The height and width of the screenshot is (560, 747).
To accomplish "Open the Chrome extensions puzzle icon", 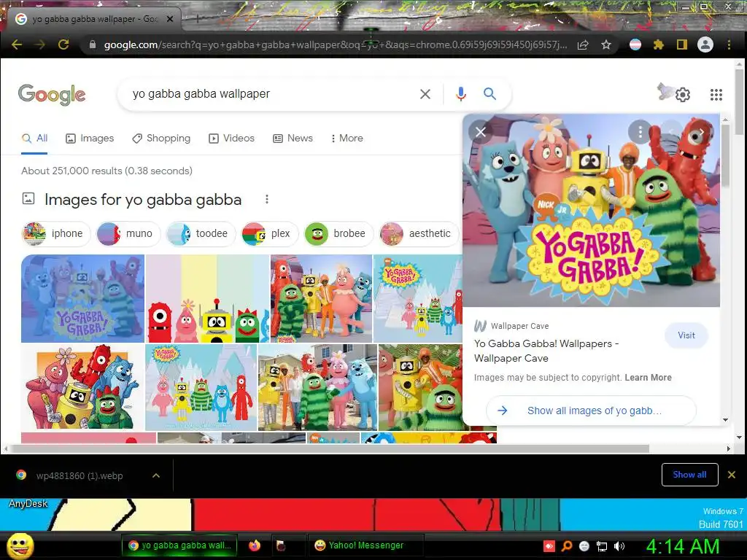I will [659, 44].
